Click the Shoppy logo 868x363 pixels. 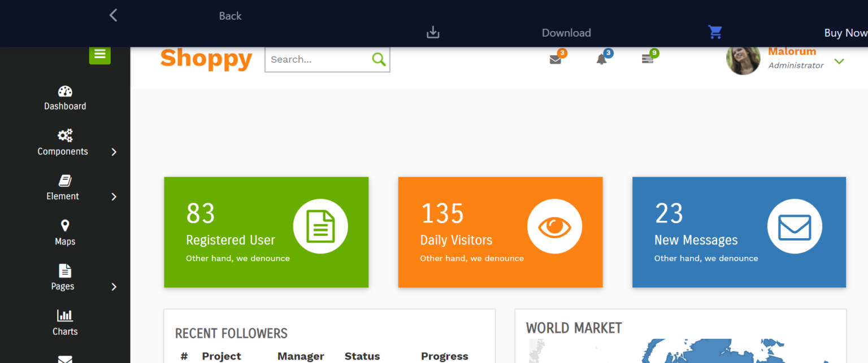(206, 59)
